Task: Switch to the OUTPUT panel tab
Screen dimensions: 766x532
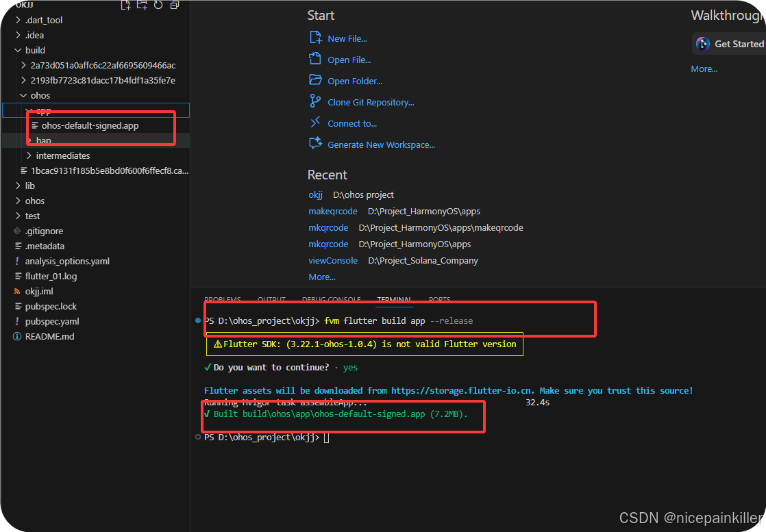Action: pos(271,299)
